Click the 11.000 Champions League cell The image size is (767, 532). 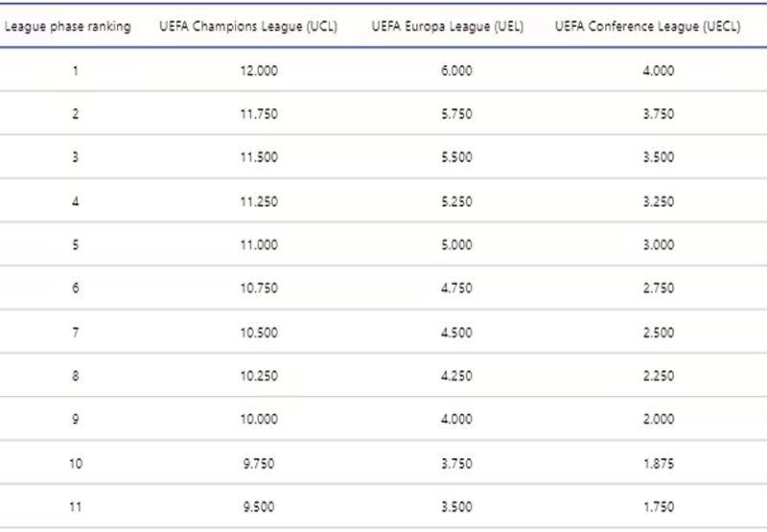(x=259, y=244)
